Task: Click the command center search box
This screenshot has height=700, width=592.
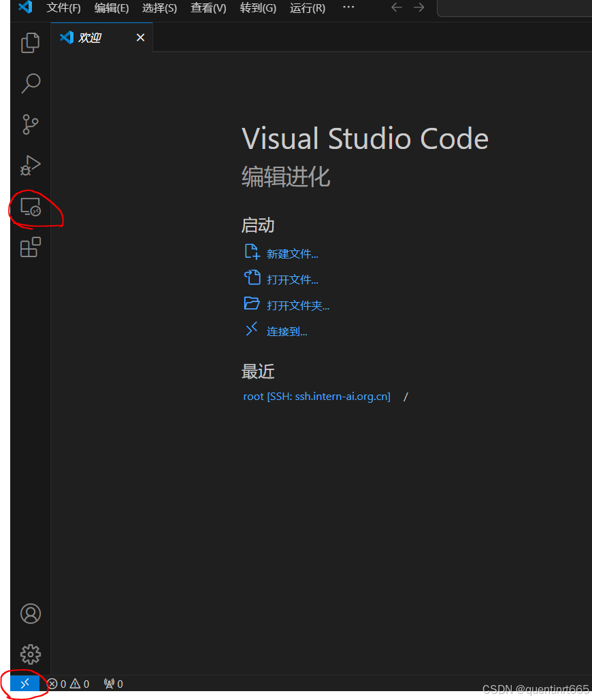Action: tap(514, 8)
